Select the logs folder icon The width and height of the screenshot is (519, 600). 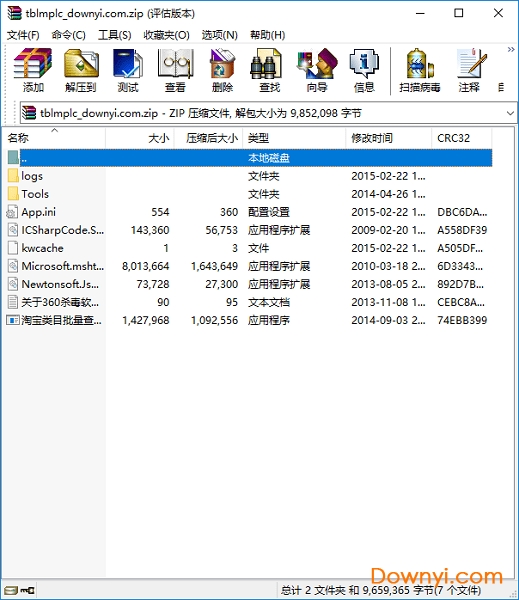click(x=13, y=176)
